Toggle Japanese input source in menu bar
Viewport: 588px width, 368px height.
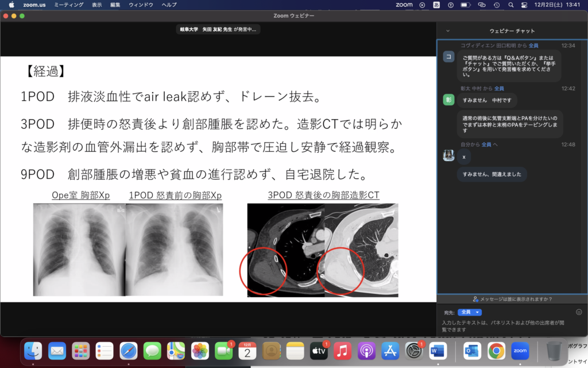pos(436,5)
